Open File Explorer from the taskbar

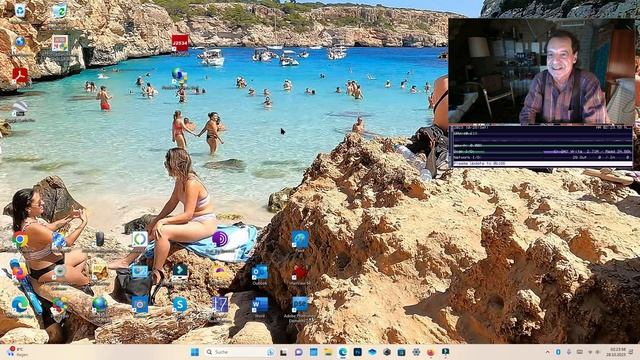[x=328, y=352]
